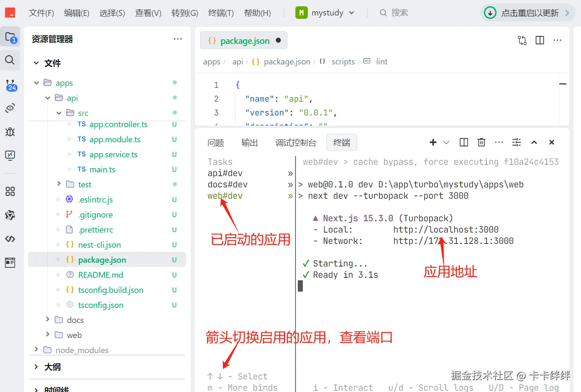
Task: Collapse the src folder
Action: (x=59, y=113)
